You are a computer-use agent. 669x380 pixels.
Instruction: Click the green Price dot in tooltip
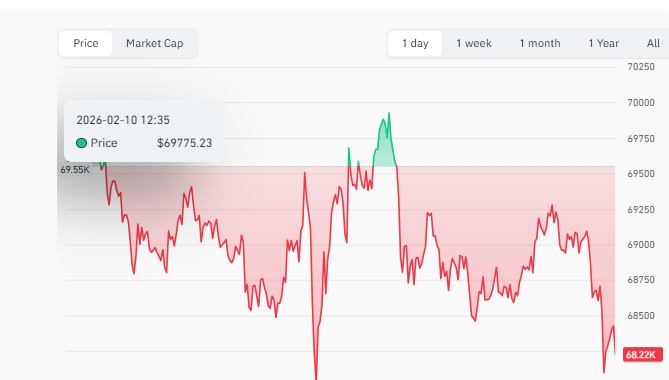[81, 143]
